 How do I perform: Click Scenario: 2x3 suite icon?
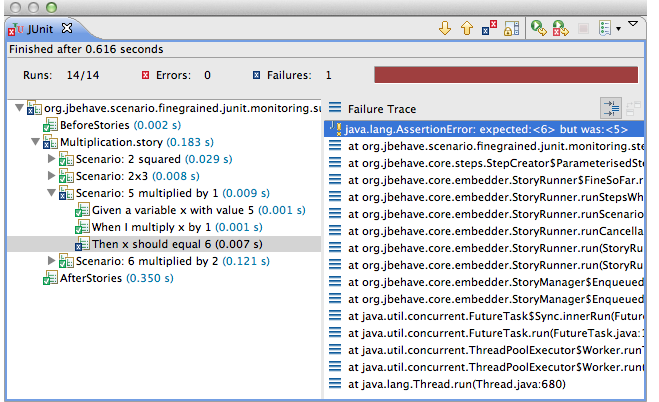pos(66,176)
